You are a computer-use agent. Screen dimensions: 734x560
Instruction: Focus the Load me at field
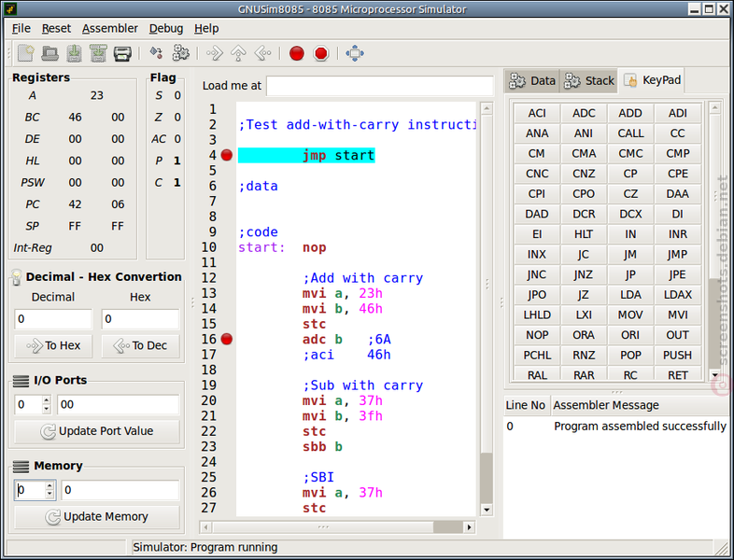pyautogui.click(x=380, y=86)
